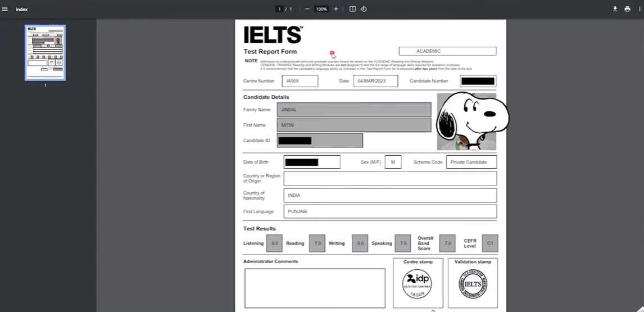644x312 pixels.
Task: Click the INDIA nationality field
Action: coord(390,195)
